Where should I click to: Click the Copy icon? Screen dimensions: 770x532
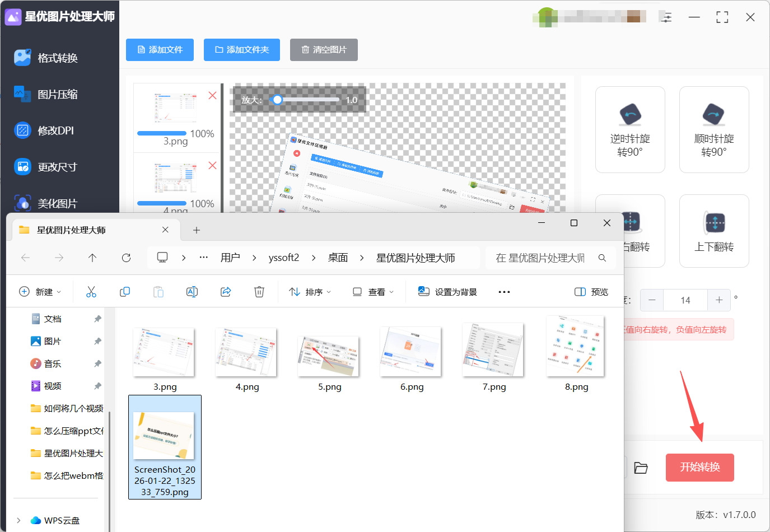click(x=125, y=292)
